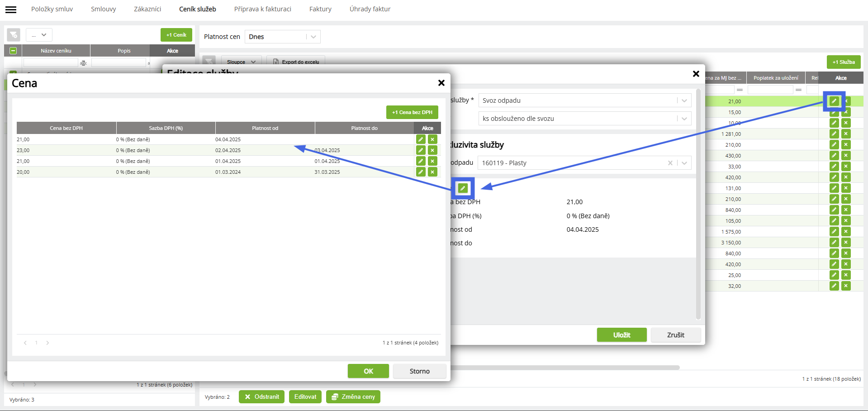Viewport: 868px width, 411px height.
Task: Open the 'Svoz odpadu' service dropdown
Action: click(585, 100)
